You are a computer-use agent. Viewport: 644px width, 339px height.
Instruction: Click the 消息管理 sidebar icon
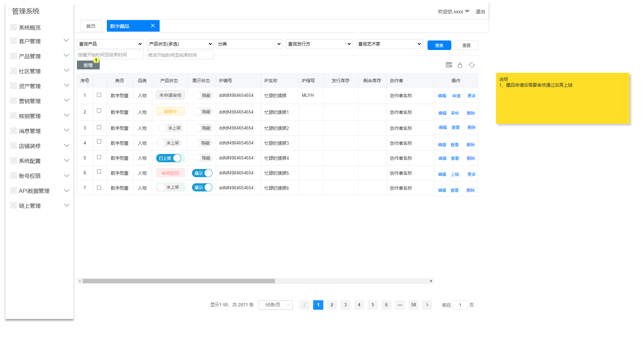14,131
